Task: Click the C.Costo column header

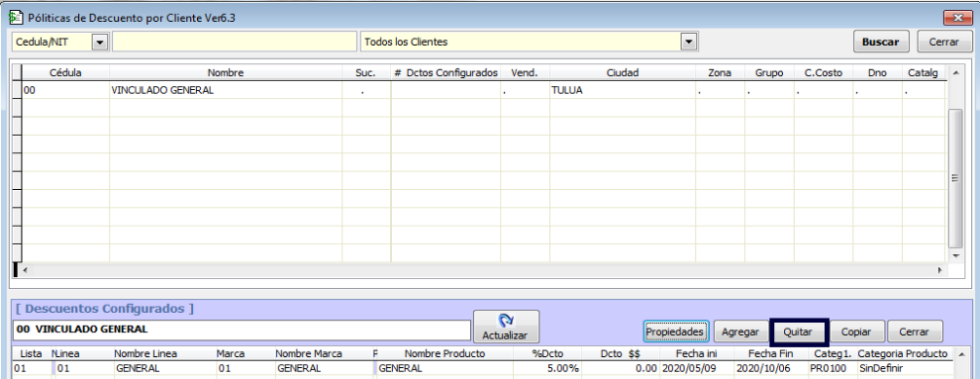Action: point(824,73)
